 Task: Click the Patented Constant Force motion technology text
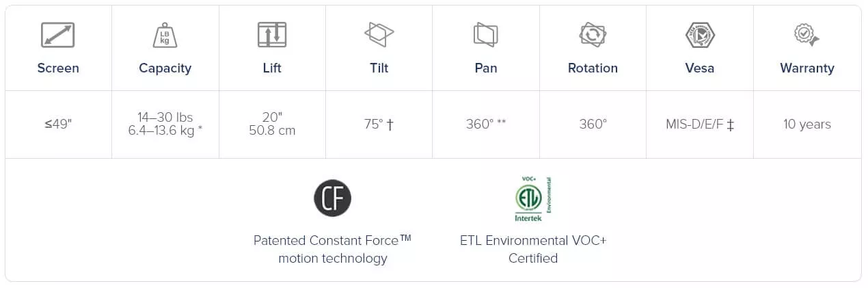click(x=332, y=249)
